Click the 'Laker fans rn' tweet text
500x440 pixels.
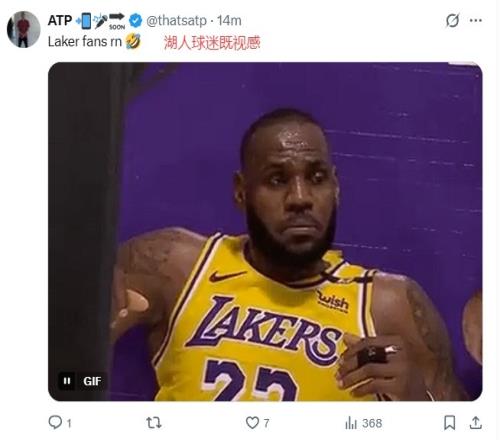tap(85, 42)
